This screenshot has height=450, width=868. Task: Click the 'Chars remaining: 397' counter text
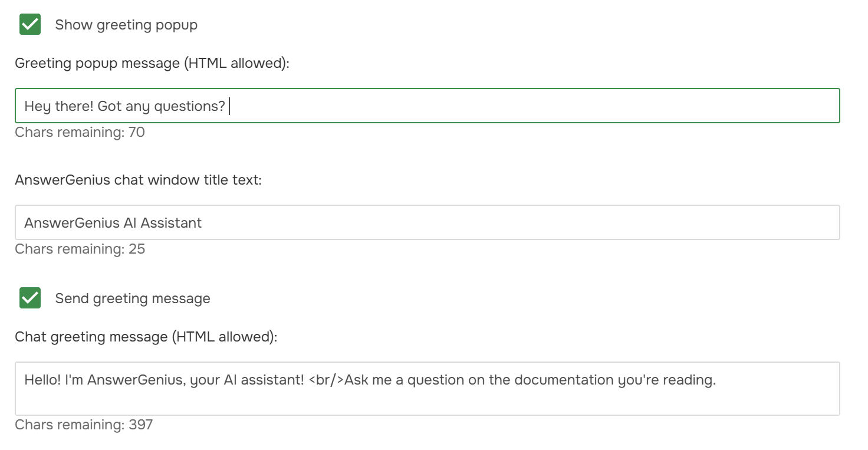point(83,425)
